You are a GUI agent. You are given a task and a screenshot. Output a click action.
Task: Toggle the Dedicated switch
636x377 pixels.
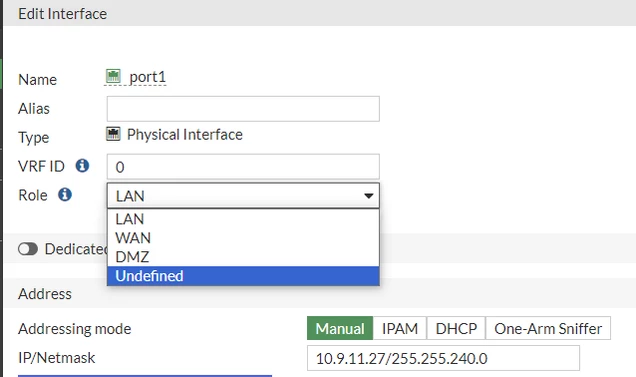[28, 249]
